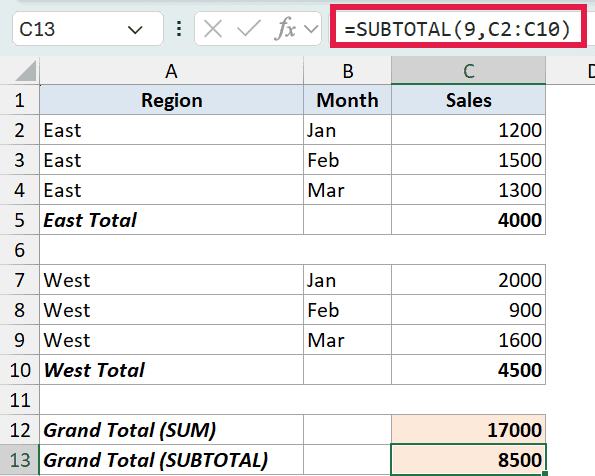
Task: Select row 11 header
Action: point(19,400)
